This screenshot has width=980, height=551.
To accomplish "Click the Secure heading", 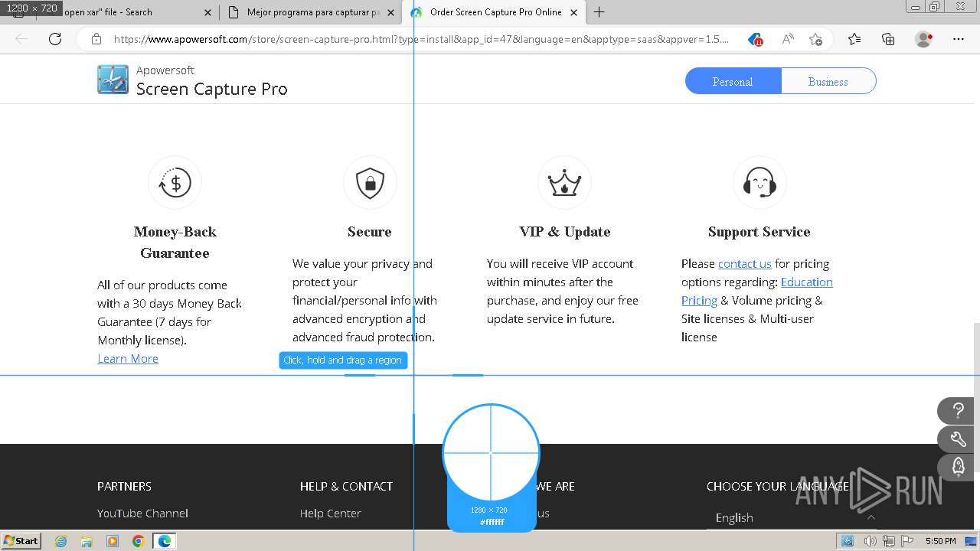I will tap(370, 232).
